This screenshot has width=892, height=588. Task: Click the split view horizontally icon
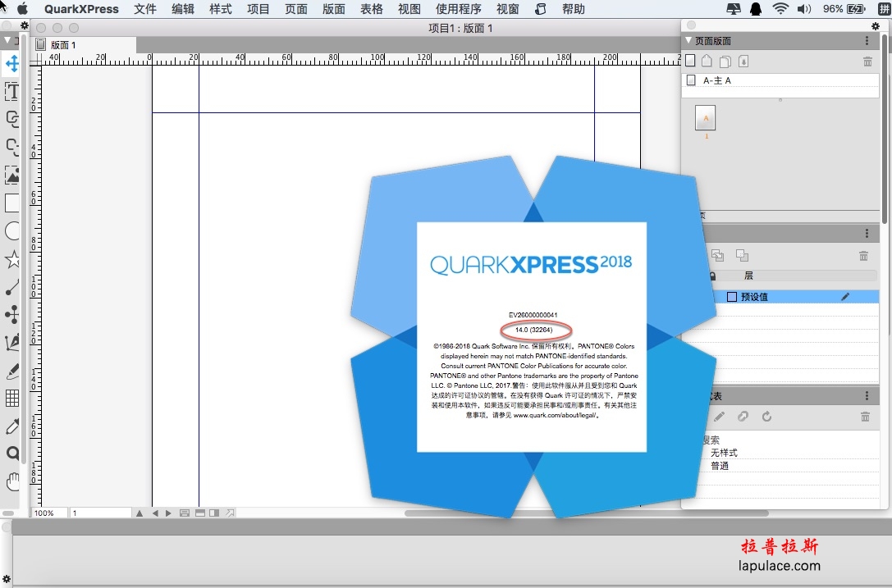[199, 513]
